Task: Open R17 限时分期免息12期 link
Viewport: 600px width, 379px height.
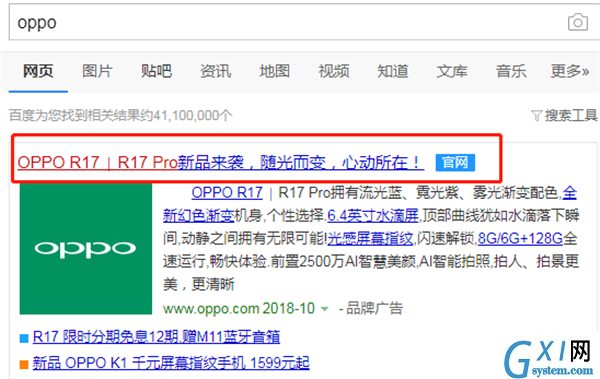Action: click(156, 337)
